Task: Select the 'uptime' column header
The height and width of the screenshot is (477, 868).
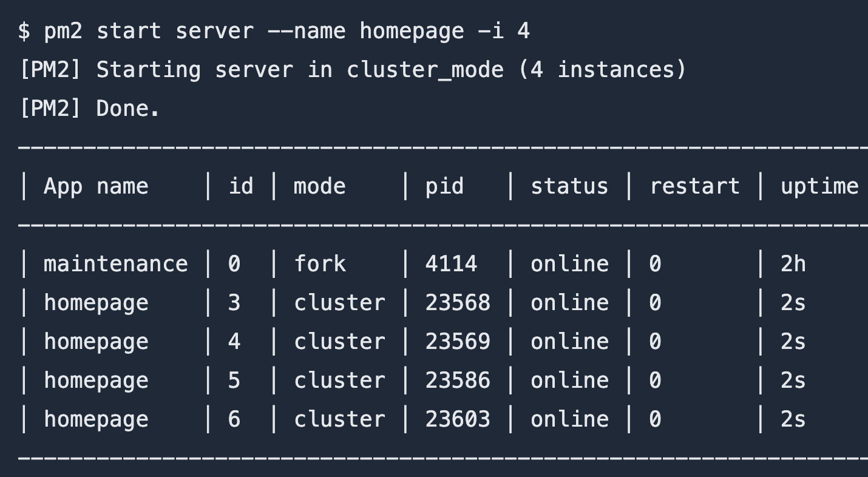Action: pyautogui.click(x=819, y=187)
